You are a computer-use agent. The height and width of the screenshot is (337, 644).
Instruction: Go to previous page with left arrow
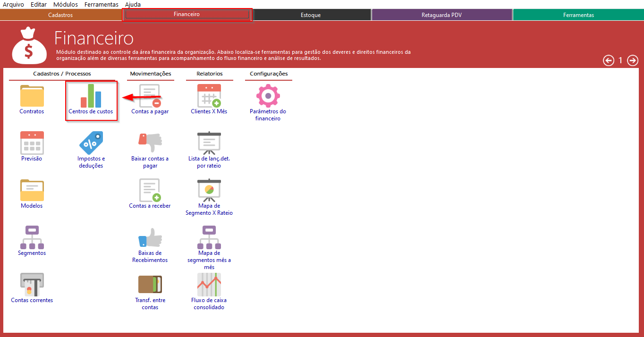[x=609, y=60]
